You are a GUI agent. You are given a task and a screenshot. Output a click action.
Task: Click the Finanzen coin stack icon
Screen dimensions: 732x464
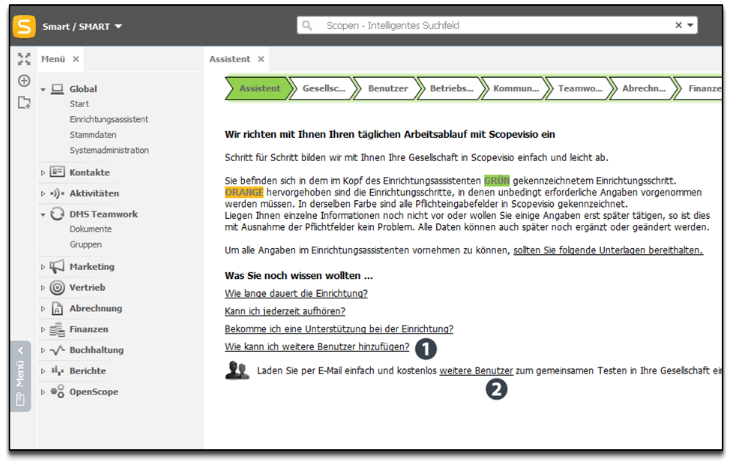coord(57,330)
